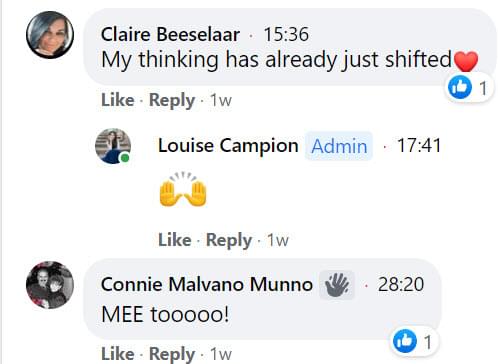The width and height of the screenshot is (498, 364).
Task: Open the Claire Beeselaar name link
Action: [x=170, y=34]
